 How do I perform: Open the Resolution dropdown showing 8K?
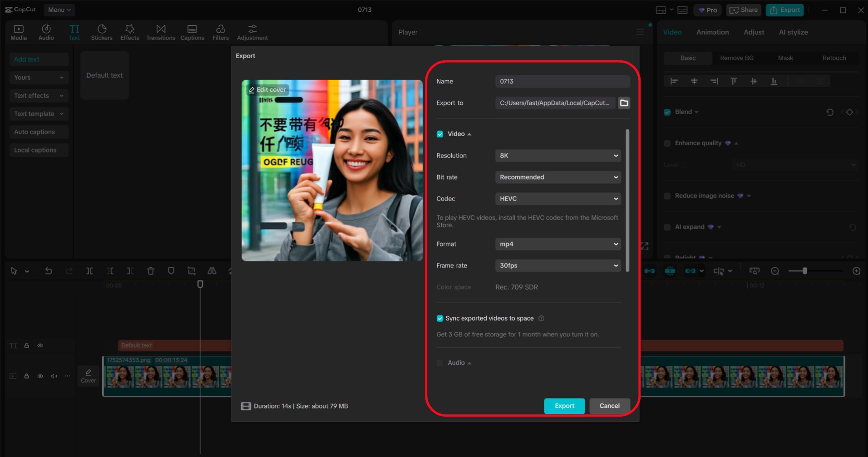point(558,156)
